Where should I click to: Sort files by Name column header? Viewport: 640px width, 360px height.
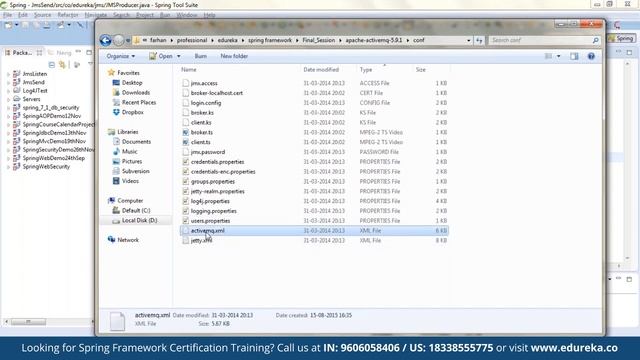click(x=189, y=70)
